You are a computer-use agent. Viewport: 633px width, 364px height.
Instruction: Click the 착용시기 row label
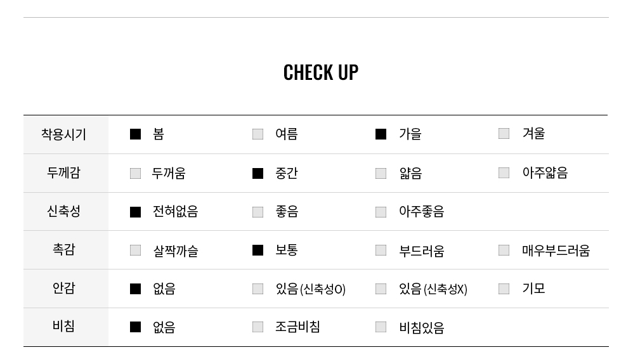[x=64, y=134]
